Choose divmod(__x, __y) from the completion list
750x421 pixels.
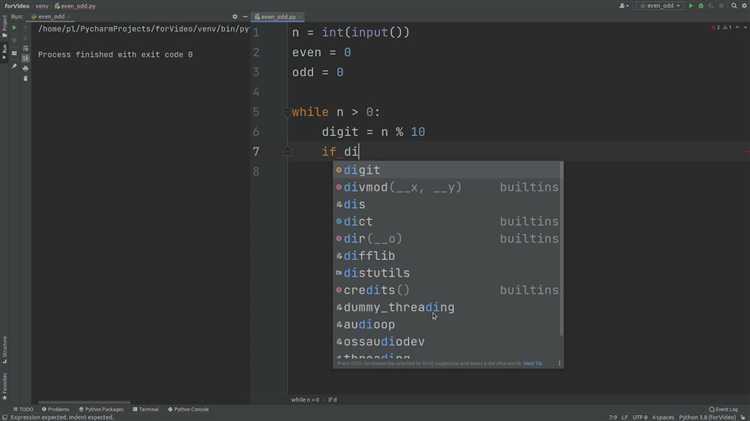[x=448, y=187]
